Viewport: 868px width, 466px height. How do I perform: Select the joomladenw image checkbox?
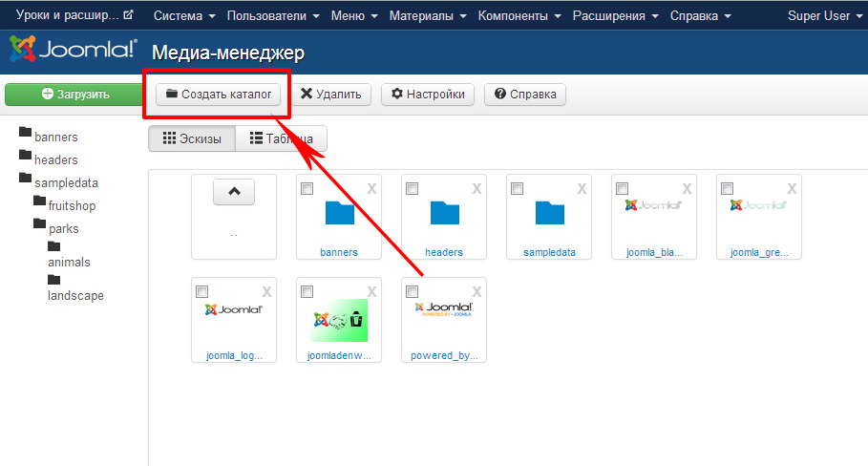[307, 292]
